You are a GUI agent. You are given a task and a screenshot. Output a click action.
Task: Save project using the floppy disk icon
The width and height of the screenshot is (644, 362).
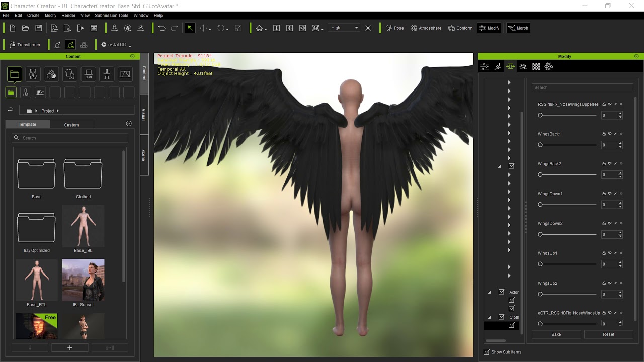(39, 28)
